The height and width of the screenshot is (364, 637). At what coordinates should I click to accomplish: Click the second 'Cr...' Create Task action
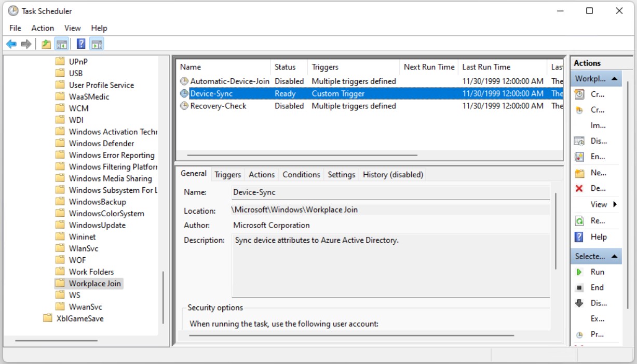pos(597,110)
